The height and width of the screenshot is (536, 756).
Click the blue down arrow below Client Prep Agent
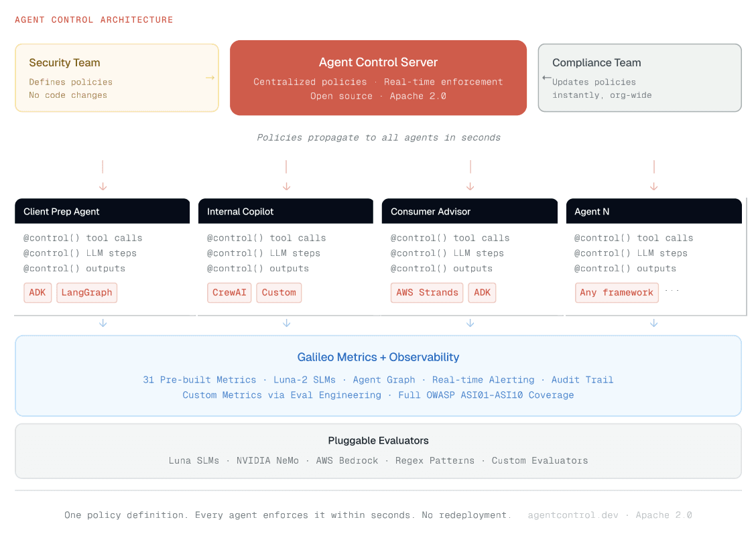[103, 323]
